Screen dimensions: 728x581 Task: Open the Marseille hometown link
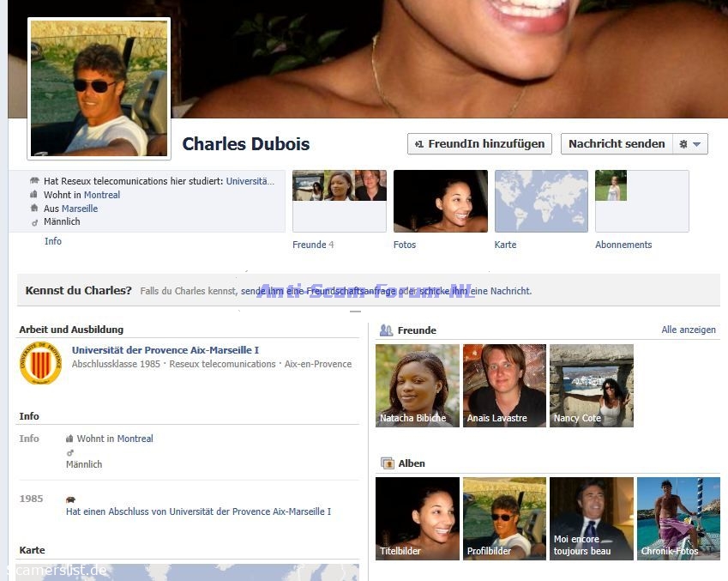tap(80, 209)
